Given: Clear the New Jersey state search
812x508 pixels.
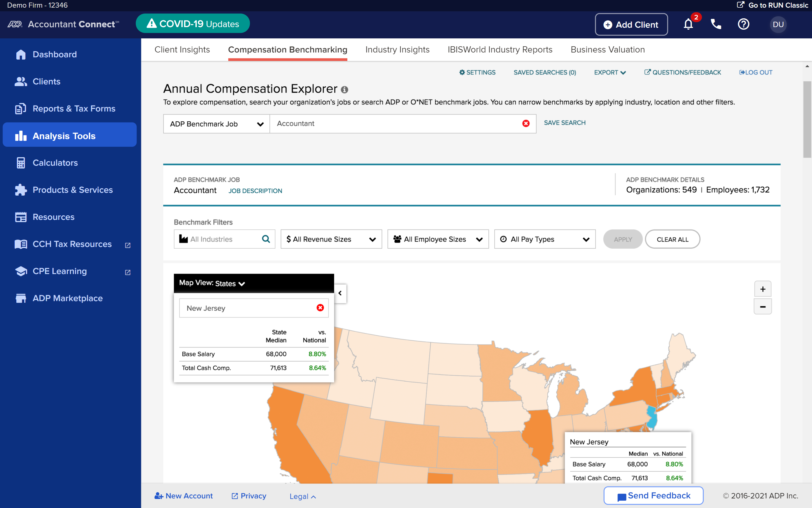Looking at the screenshot, I should tap(320, 308).
